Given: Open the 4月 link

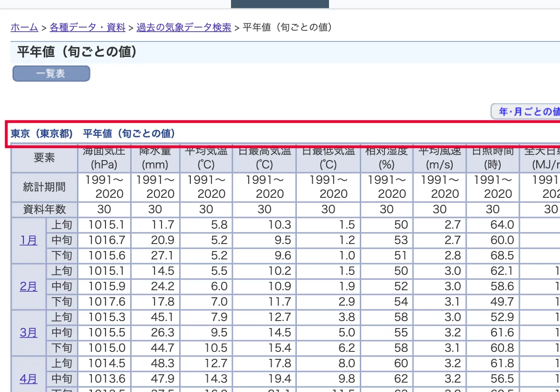Looking at the screenshot, I should coord(28,378).
